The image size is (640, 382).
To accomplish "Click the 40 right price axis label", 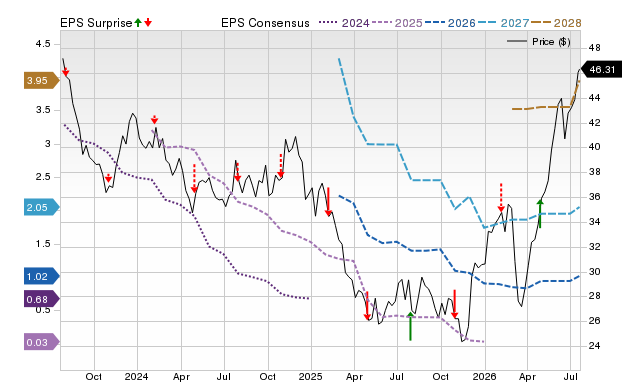I will coord(595,147).
